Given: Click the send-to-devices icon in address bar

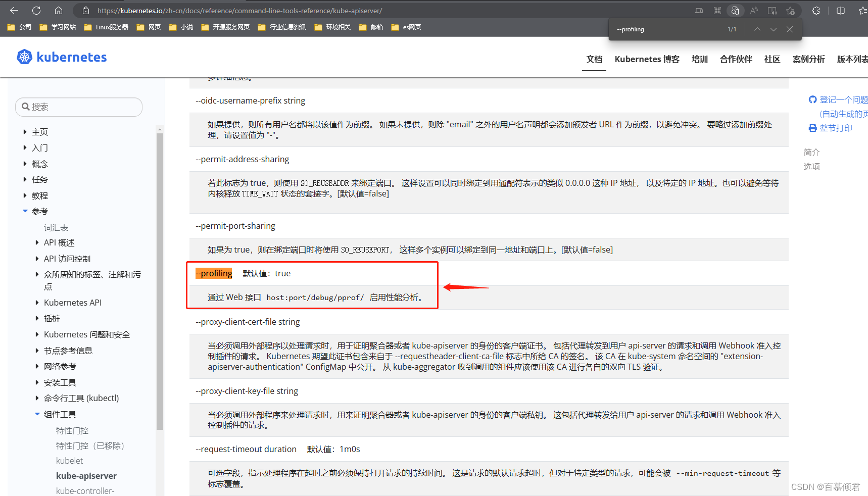Looking at the screenshot, I should tap(699, 11).
